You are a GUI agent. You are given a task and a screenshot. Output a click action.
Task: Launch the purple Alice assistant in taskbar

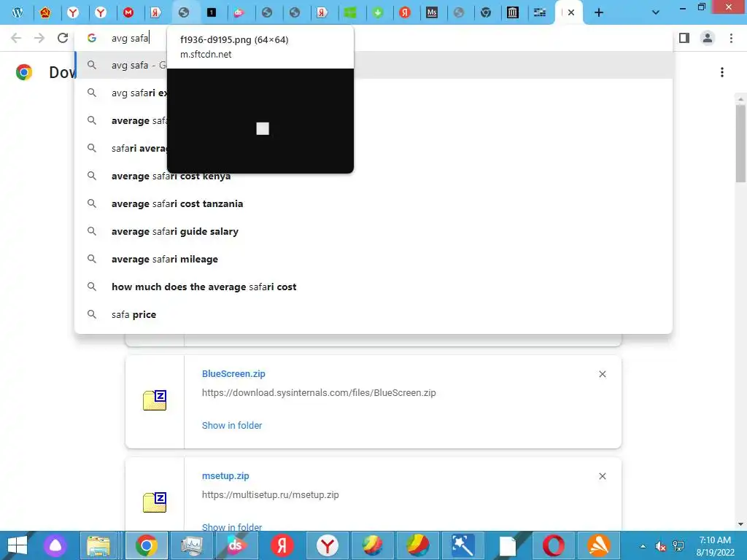pos(55,545)
